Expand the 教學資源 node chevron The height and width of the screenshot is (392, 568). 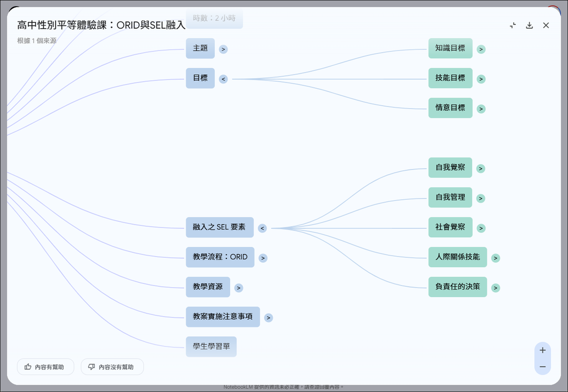click(x=239, y=288)
